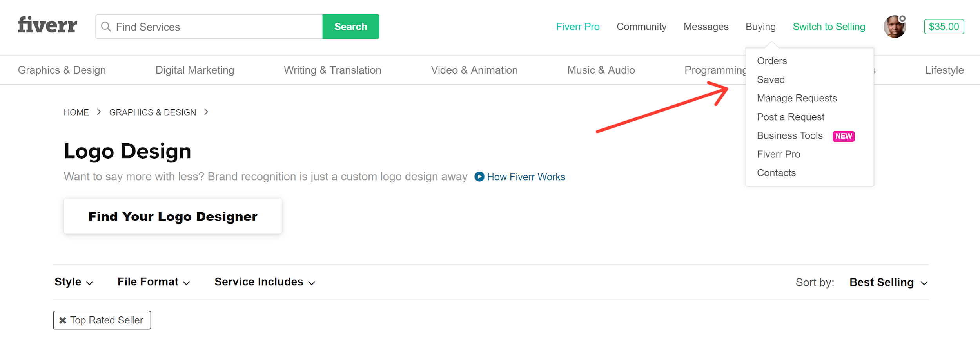Expand Service Includes filter
The image size is (980, 343).
click(x=265, y=282)
